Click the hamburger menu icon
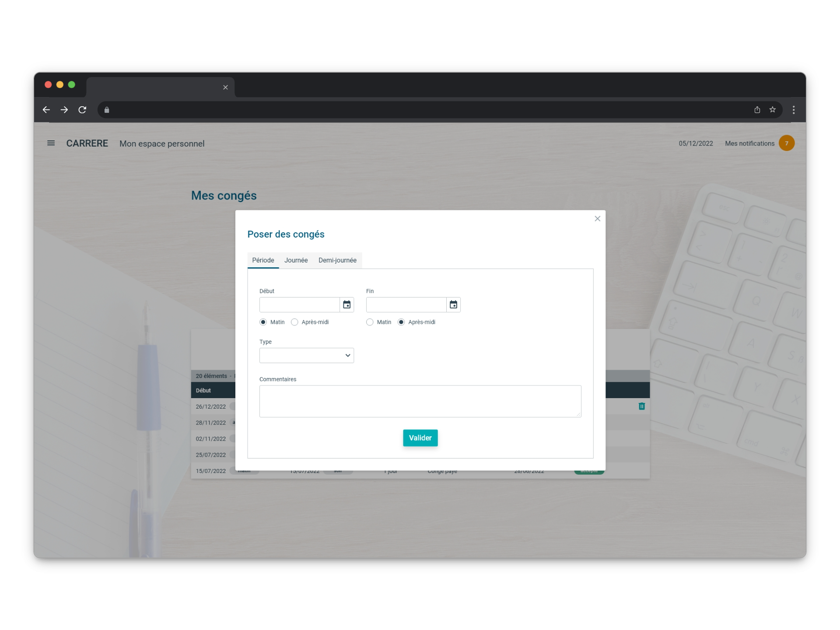Viewport: 840px width, 630px height. point(51,143)
